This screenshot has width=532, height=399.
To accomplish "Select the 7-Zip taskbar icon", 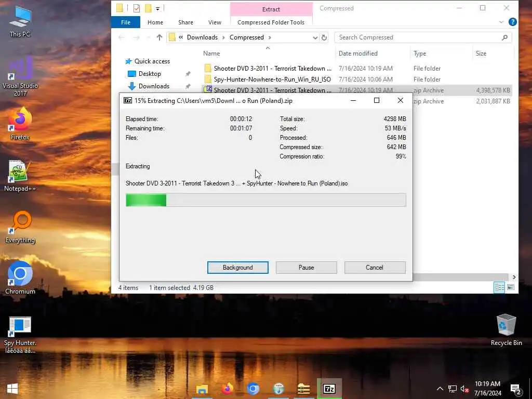I will (x=329, y=389).
